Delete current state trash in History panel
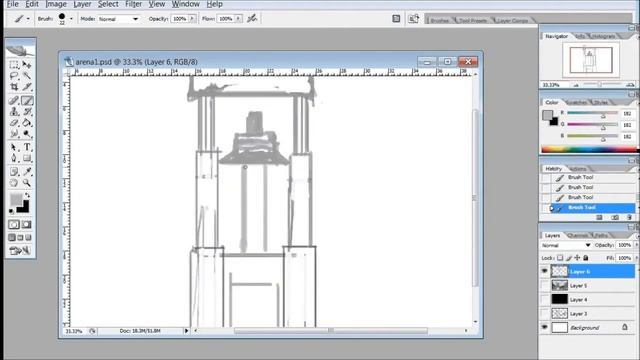Viewport: 640px width, 360px height. point(629,218)
